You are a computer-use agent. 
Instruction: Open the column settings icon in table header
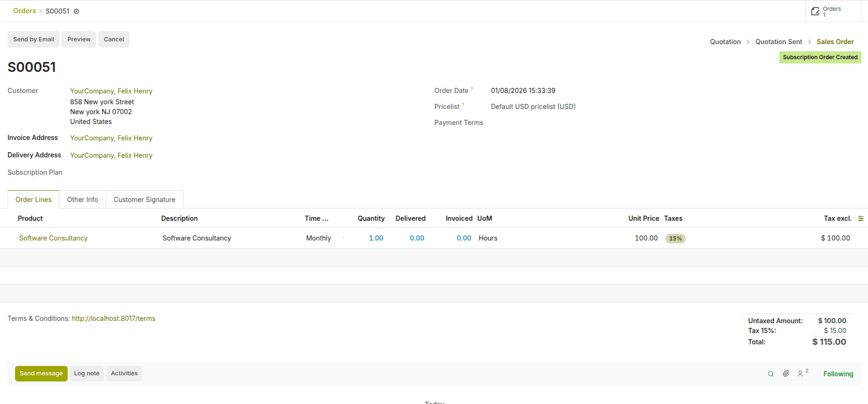click(x=860, y=218)
